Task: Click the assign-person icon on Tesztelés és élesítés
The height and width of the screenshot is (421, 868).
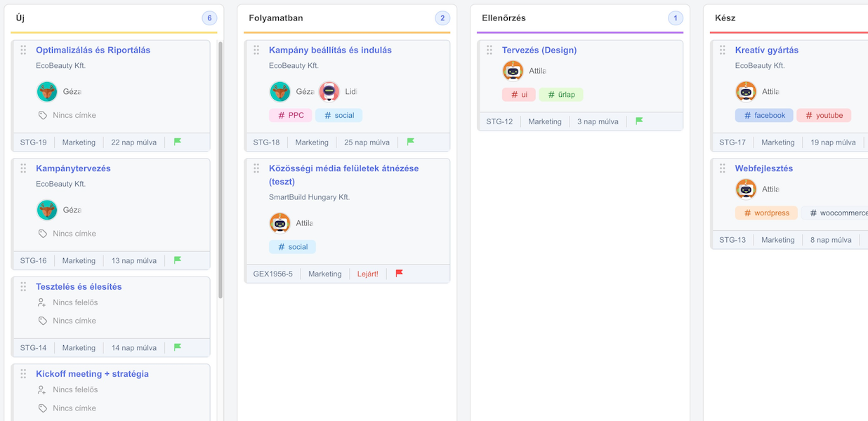Action: click(42, 302)
